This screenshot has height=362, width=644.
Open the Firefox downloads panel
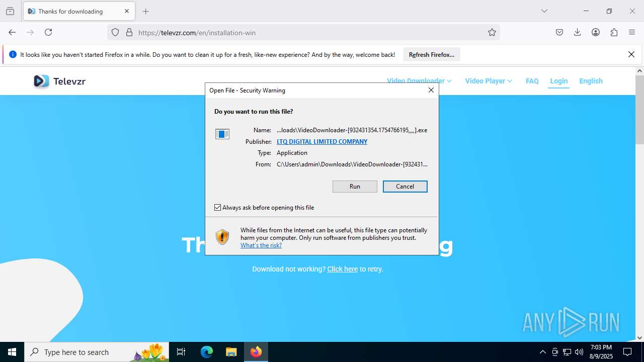tap(578, 32)
